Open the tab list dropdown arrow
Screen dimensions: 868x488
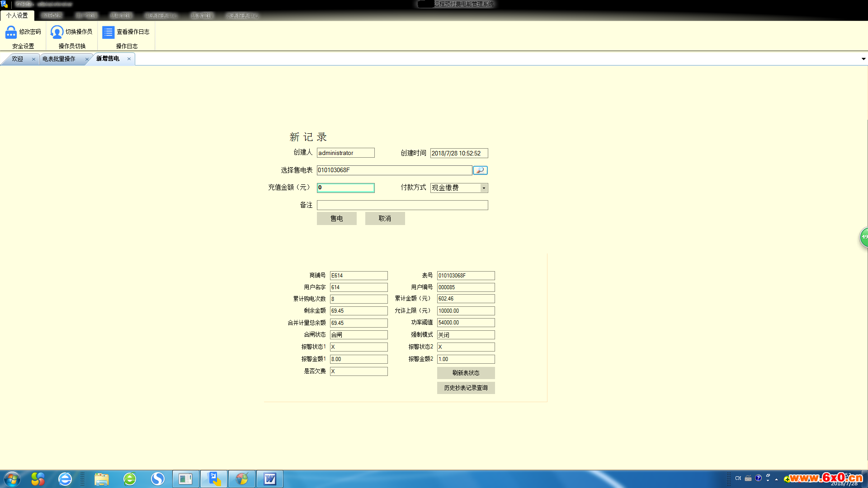coord(863,59)
